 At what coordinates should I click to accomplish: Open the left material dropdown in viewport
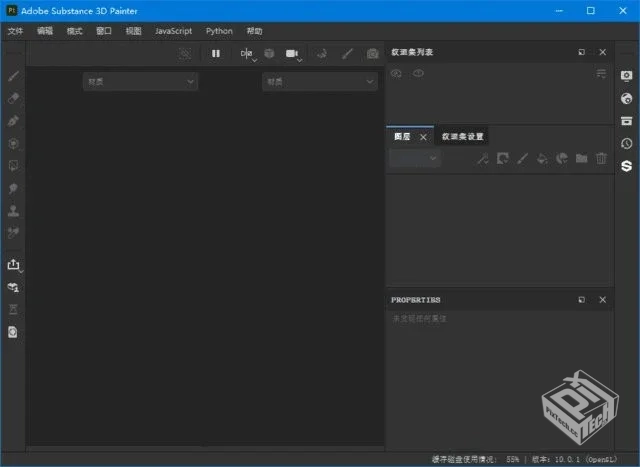140,82
